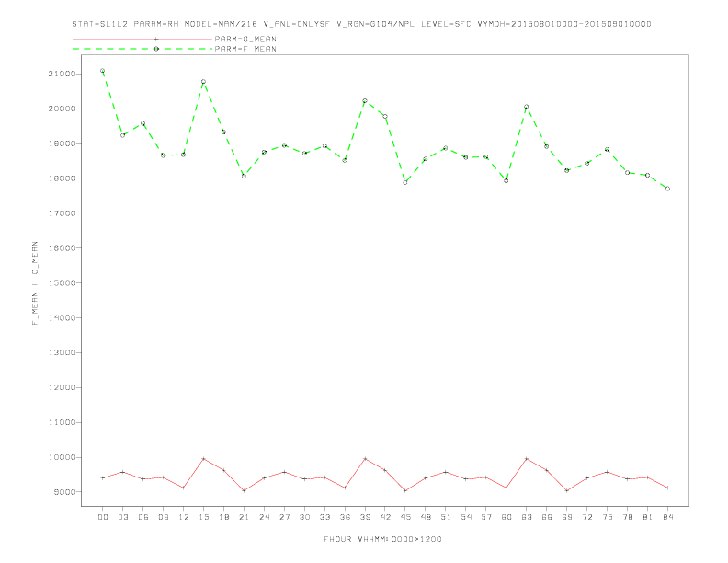The height and width of the screenshot is (563, 728).
Task: Click the red O_MEAN plus marker at hour 15
Action: click(203, 459)
